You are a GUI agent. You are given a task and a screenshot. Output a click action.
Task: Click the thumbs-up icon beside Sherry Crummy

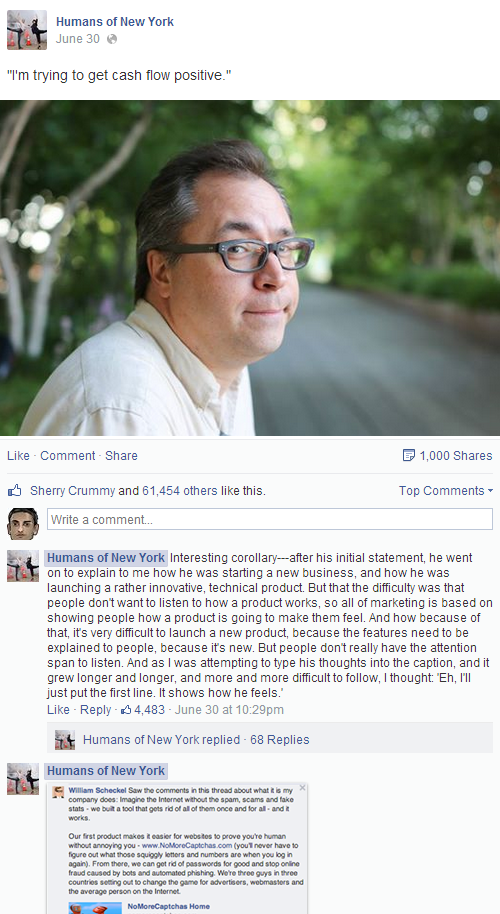coord(15,490)
